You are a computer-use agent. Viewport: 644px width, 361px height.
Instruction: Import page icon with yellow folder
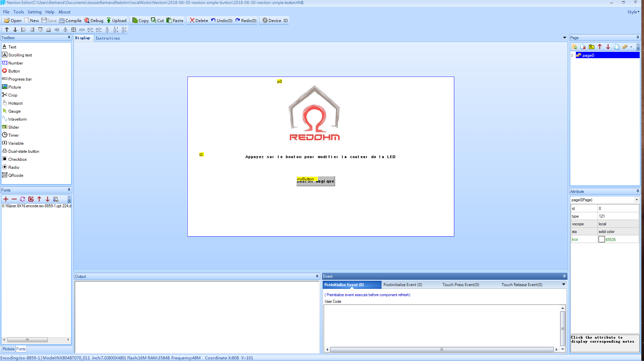(x=592, y=47)
